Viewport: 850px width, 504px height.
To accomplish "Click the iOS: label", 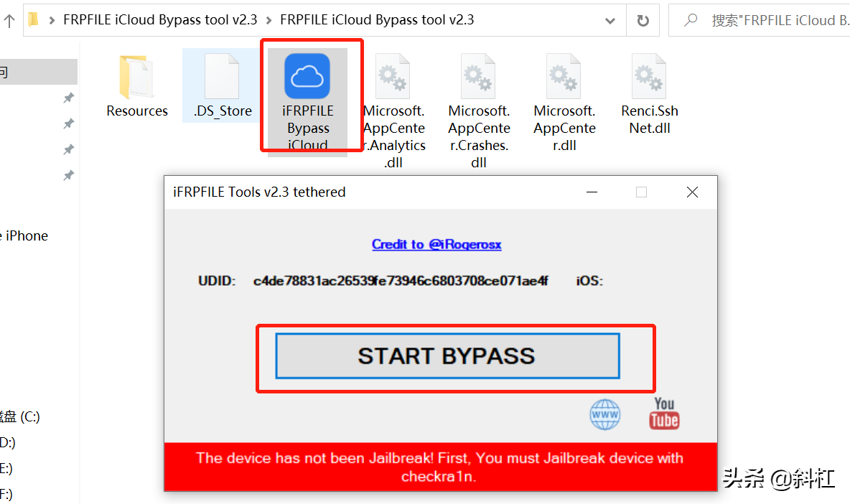I will point(589,281).
